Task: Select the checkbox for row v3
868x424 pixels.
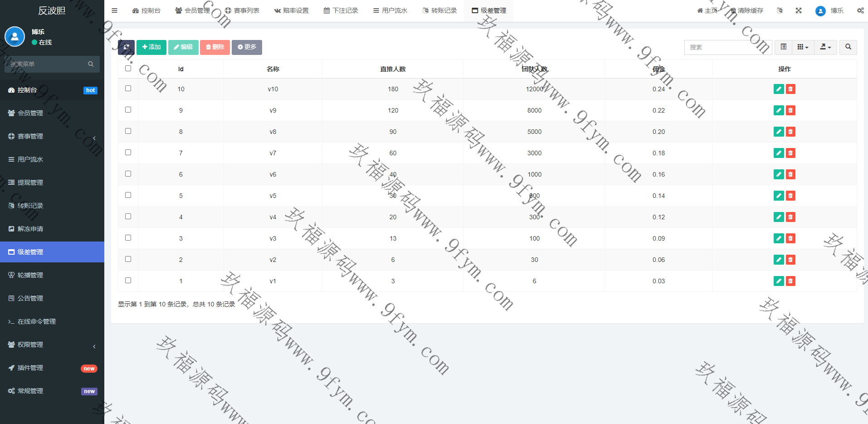Action: (128, 238)
